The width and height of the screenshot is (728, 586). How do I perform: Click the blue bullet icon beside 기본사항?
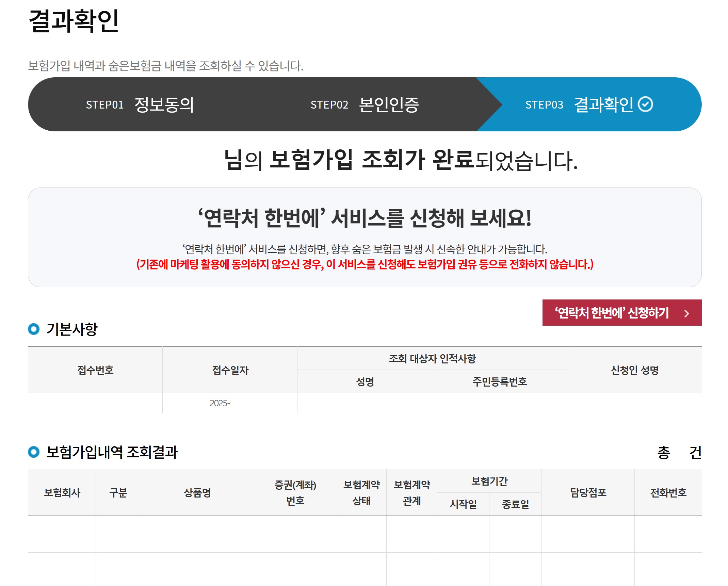[34, 328]
